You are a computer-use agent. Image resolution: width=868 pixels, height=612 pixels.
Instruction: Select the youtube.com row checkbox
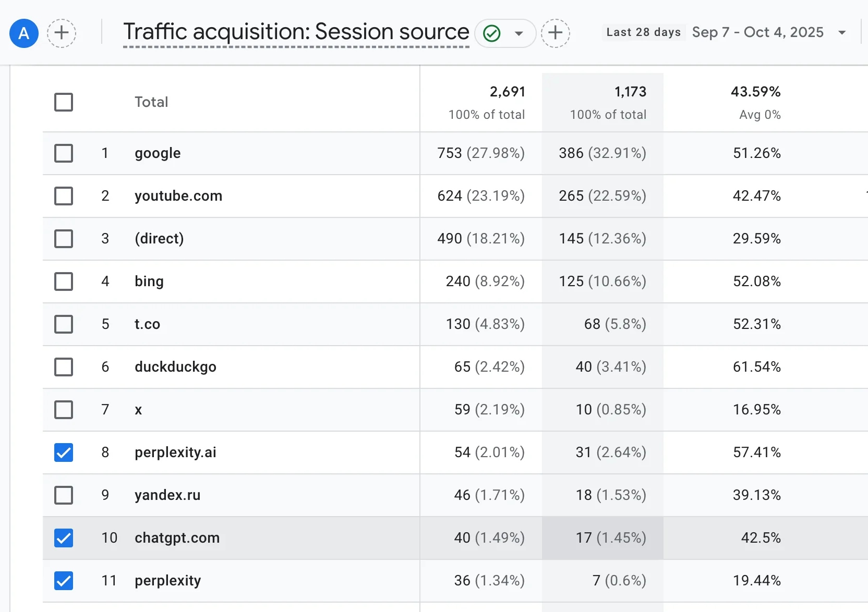(x=64, y=196)
